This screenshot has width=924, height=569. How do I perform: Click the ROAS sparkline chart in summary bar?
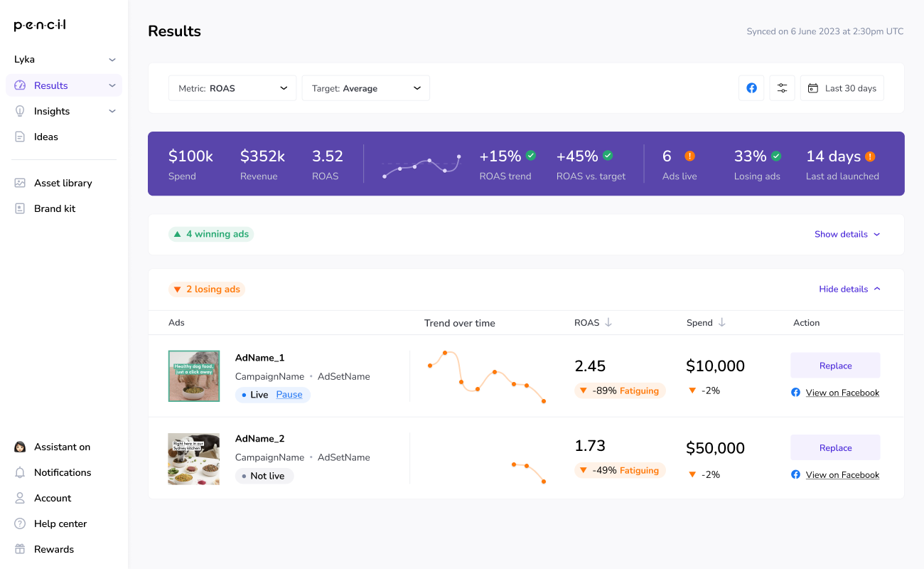(x=421, y=165)
